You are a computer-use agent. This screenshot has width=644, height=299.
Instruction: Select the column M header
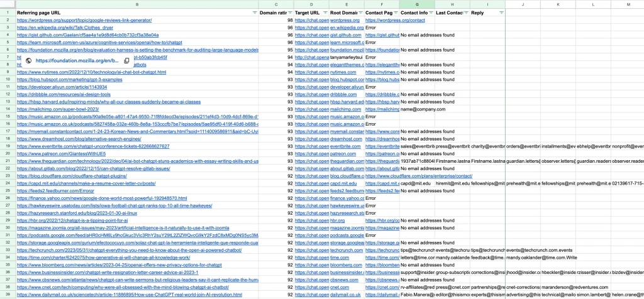(628, 4)
